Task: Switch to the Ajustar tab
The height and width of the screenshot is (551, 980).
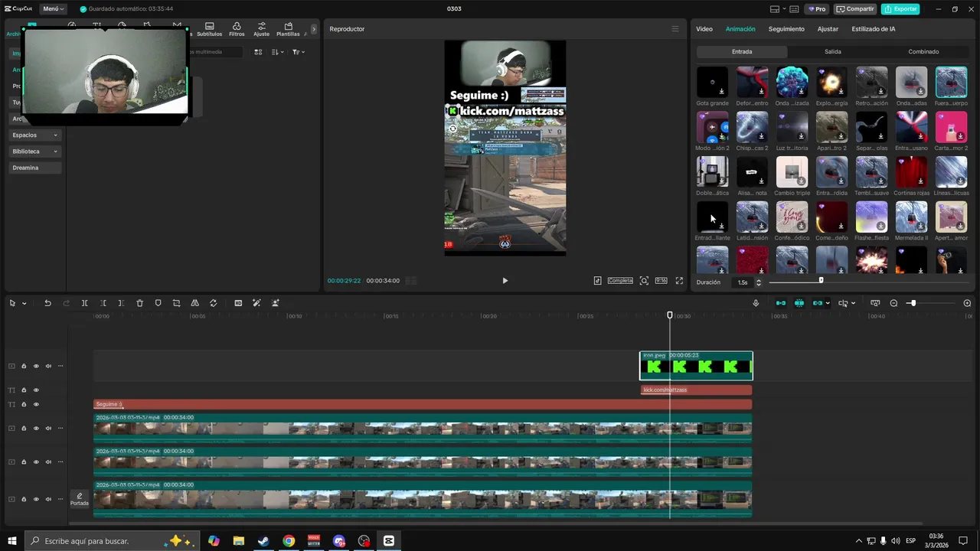Action: pyautogui.click(x=828, y=29)
